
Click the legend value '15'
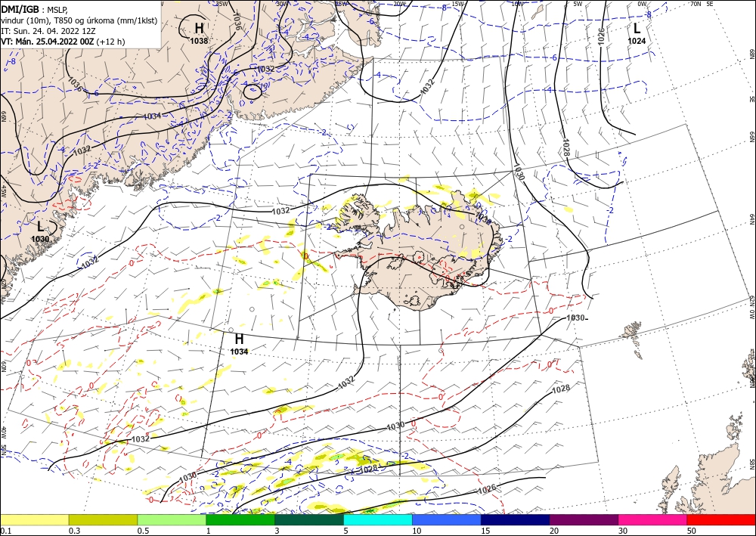click(486, 531)
